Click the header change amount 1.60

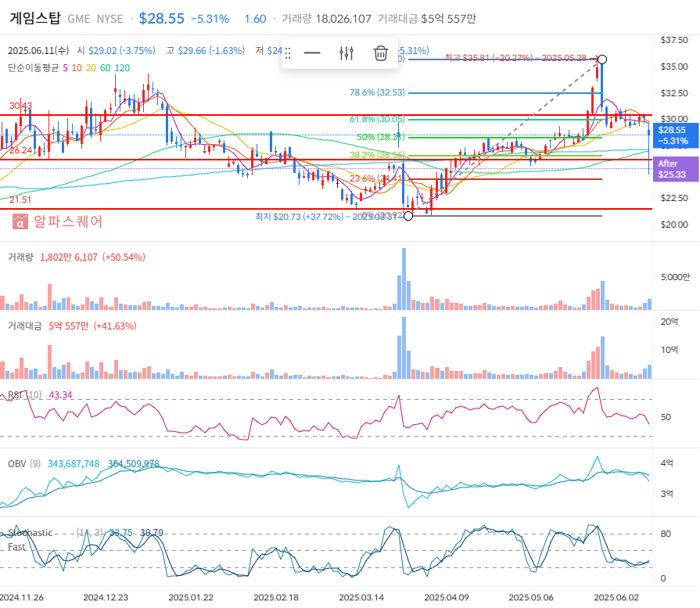coord(255,20)
